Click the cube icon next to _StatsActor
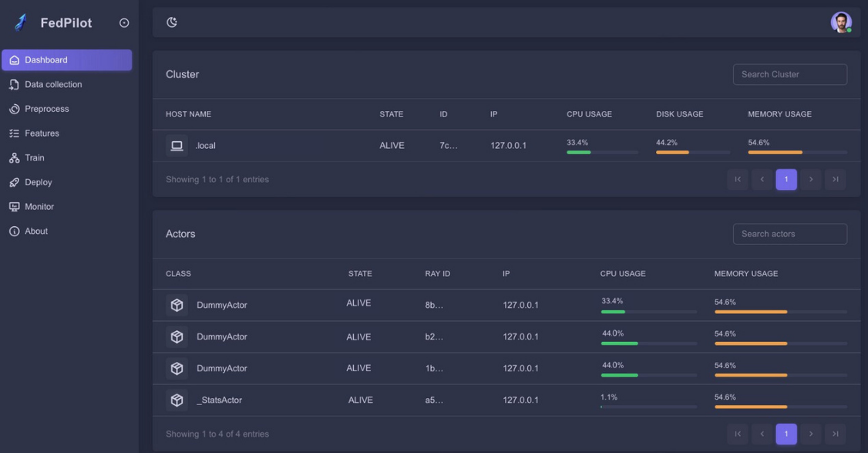The width and height of the screenshot is (868, 453). [177, 400]
